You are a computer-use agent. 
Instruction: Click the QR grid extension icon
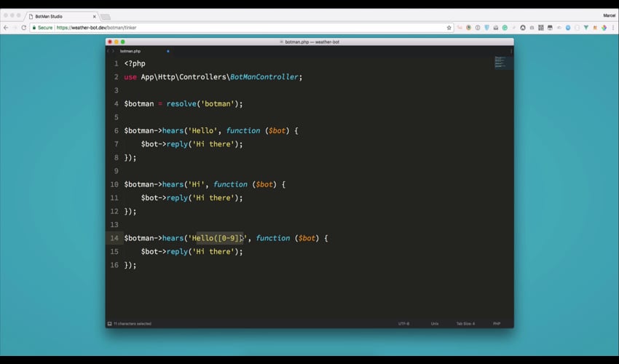point(541,28)
